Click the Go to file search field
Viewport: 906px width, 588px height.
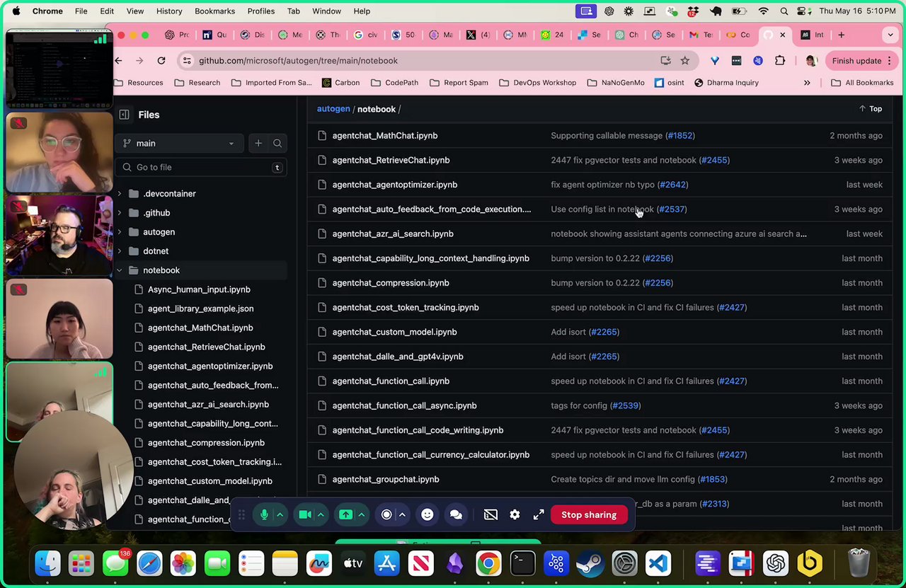point(202,167)
